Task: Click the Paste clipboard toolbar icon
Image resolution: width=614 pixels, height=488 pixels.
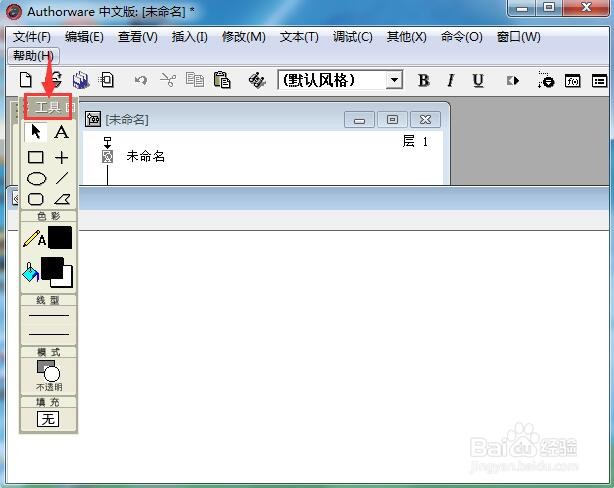Action: [x=222, y=80]
